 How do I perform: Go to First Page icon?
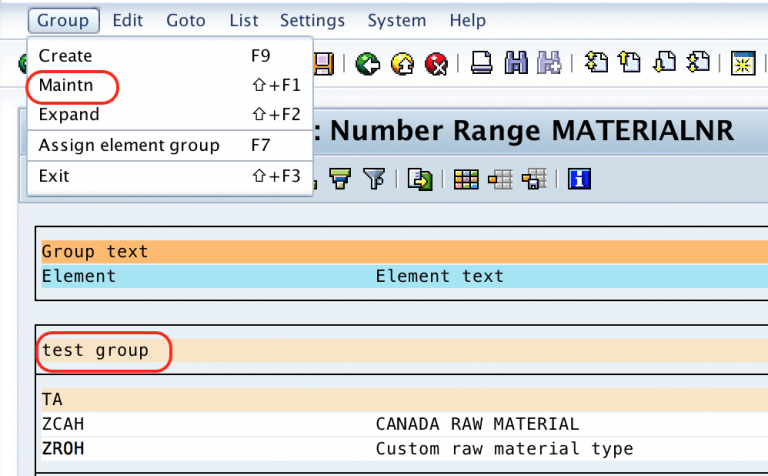[x=596, y=63]
